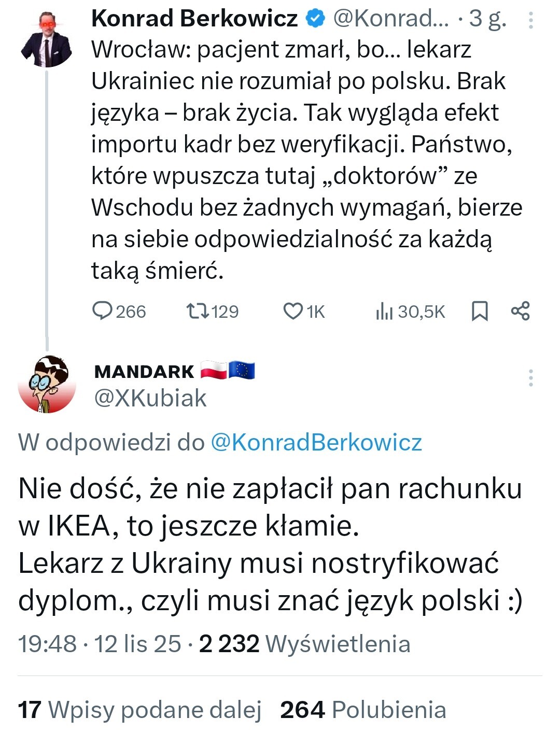Click the reply icon under Berkowicz's post
This screenshot has height=732, width=560.
coord(102,311)
